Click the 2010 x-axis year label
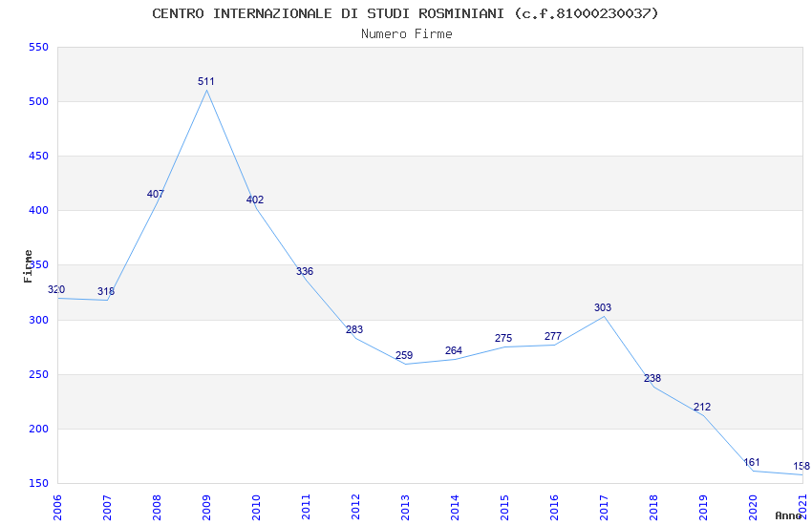Screen dimensions: 812x525 click(x=256, y=508)
